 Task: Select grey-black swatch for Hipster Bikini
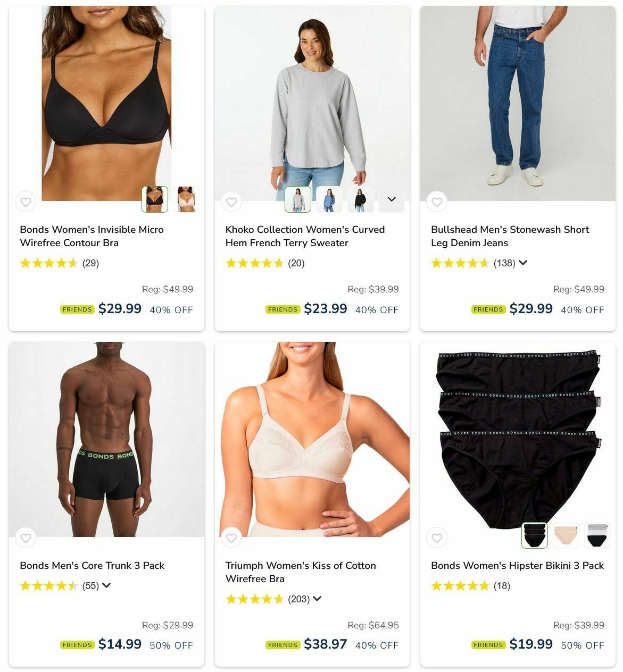click(597, 535)
